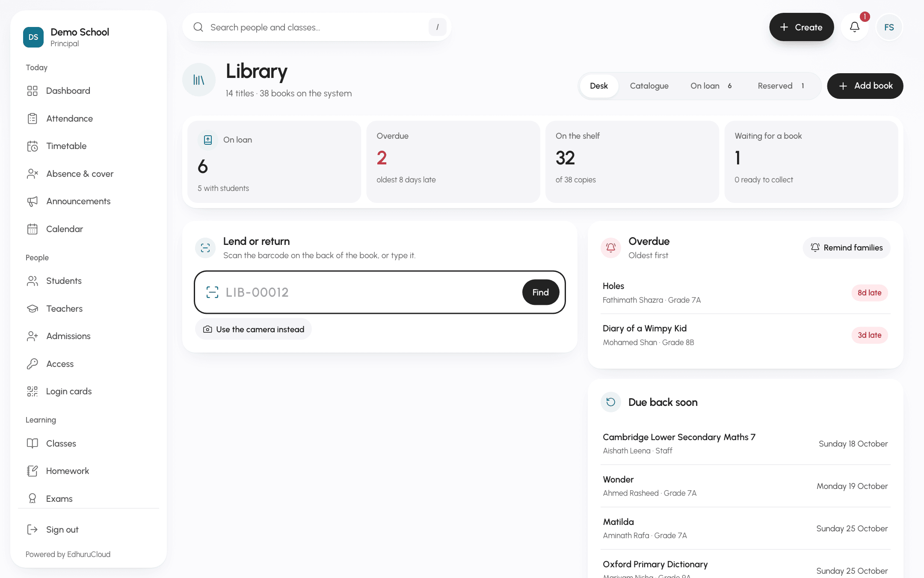Viewport: 924px width, 578px height.
Task: Switch to the Desk tab
Action: tap(599, 86)
